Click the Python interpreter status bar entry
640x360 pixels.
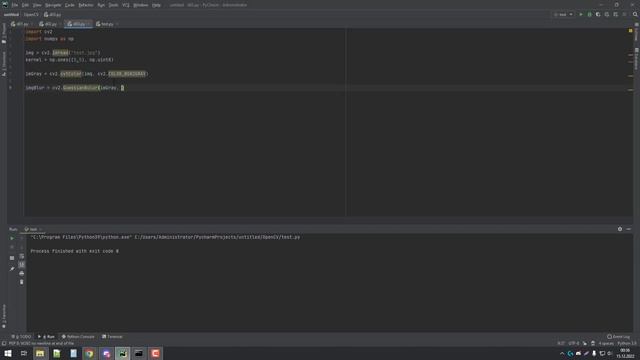coord(627,344)
